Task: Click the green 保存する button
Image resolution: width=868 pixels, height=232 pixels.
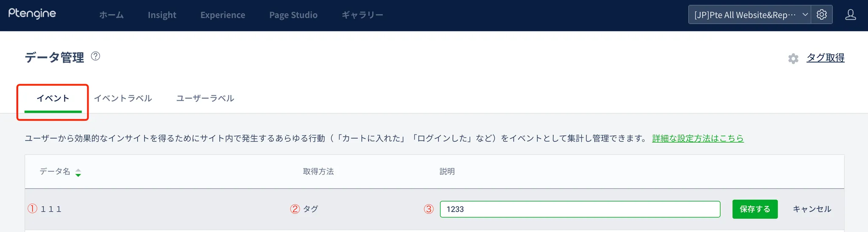Action: tap(755, 209)
